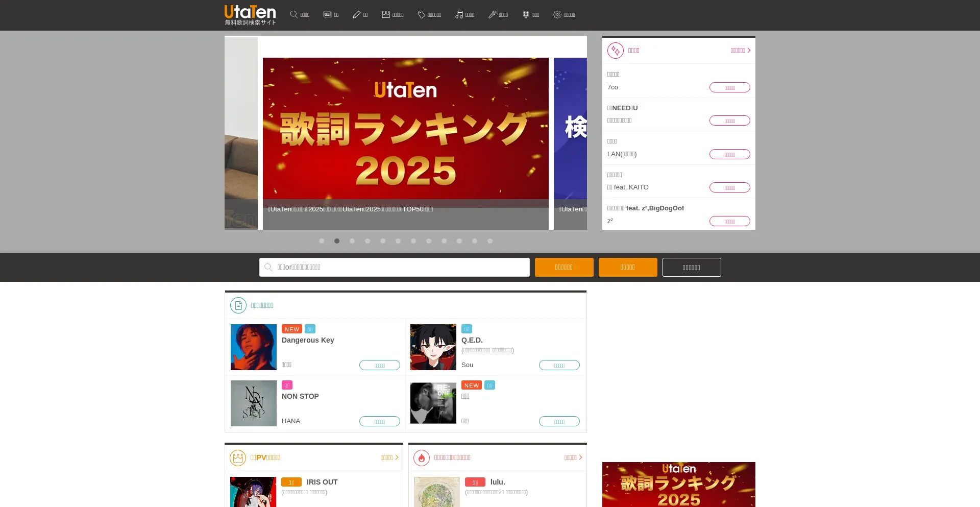The height and width of the screenshot is (507, 980).
Task: Click the pencil icon in the top navigation
Action: pyautogui.click(x=357, y=14)
